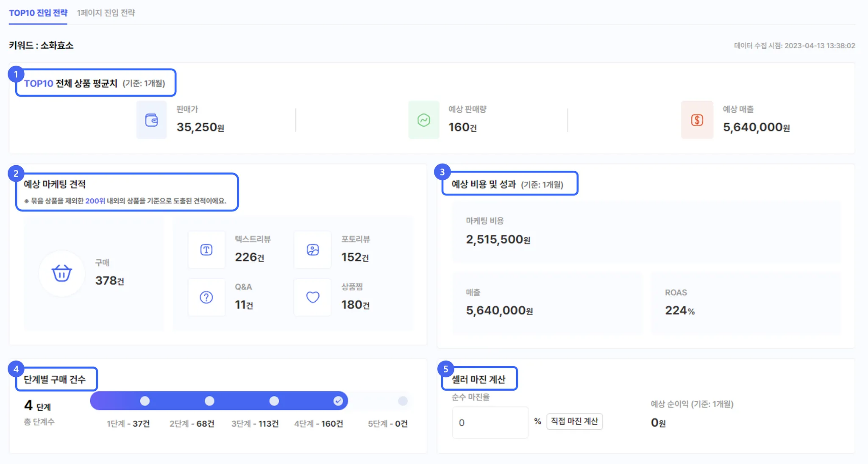The image size is (868, 464).
Task: Click the 셀러 마진 계산 heading
Action: click(x=479, y=379)
